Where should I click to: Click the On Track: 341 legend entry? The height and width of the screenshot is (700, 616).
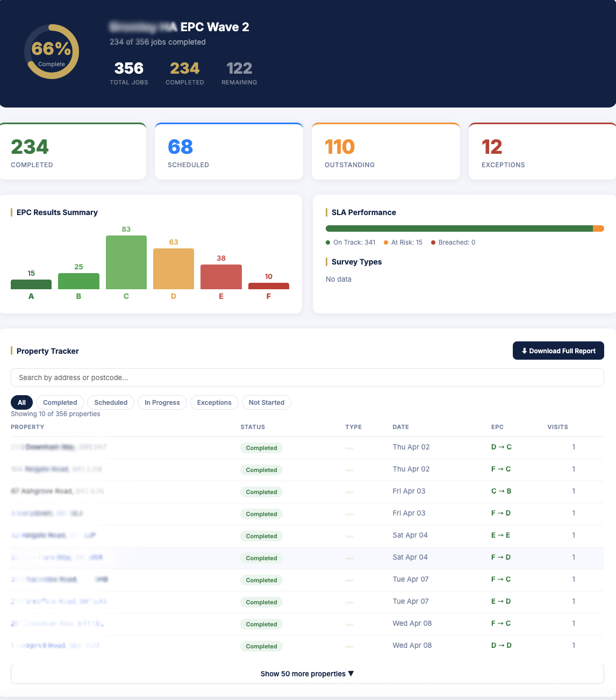point(350,242)
